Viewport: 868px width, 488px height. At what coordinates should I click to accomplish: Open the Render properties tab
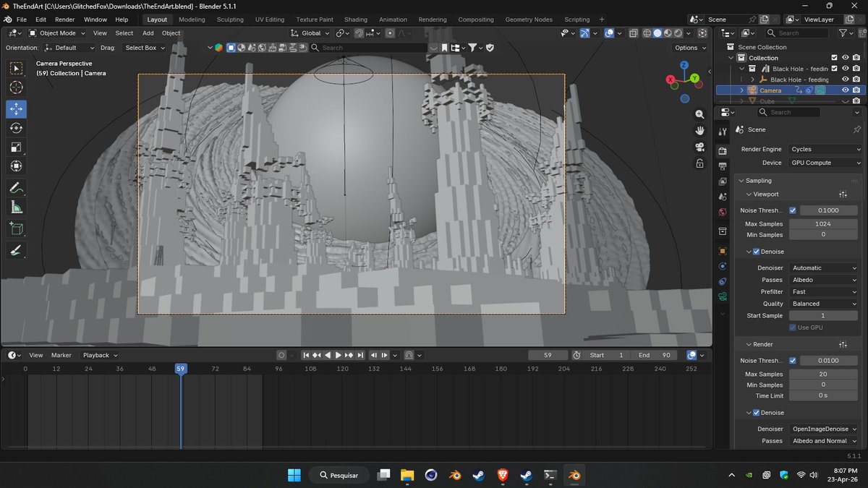(x=722, y=150)
